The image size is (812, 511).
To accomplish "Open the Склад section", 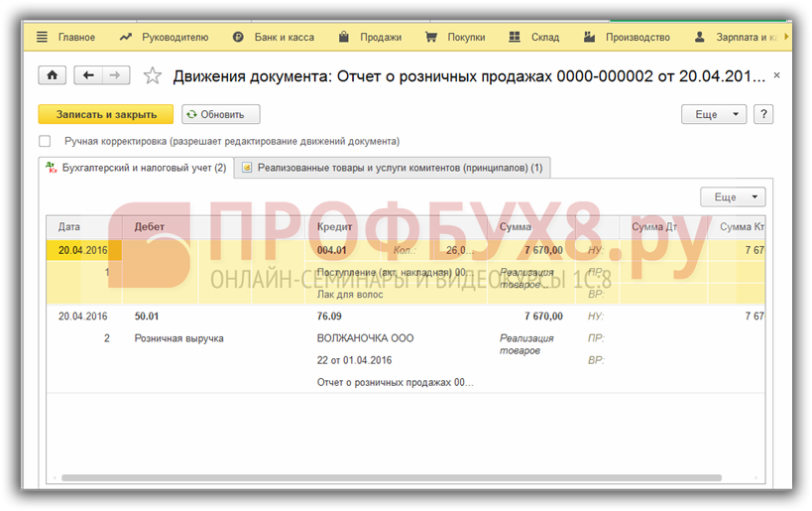I will point(545,38).
